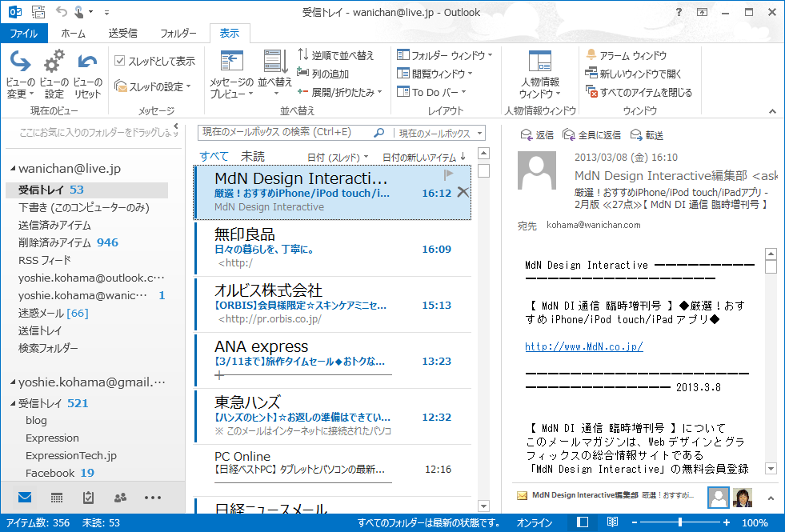Switch to 送受信 ribbon tab
This screenshot has width=785, height=532.
pyautogui.click(x=122, y=33)
